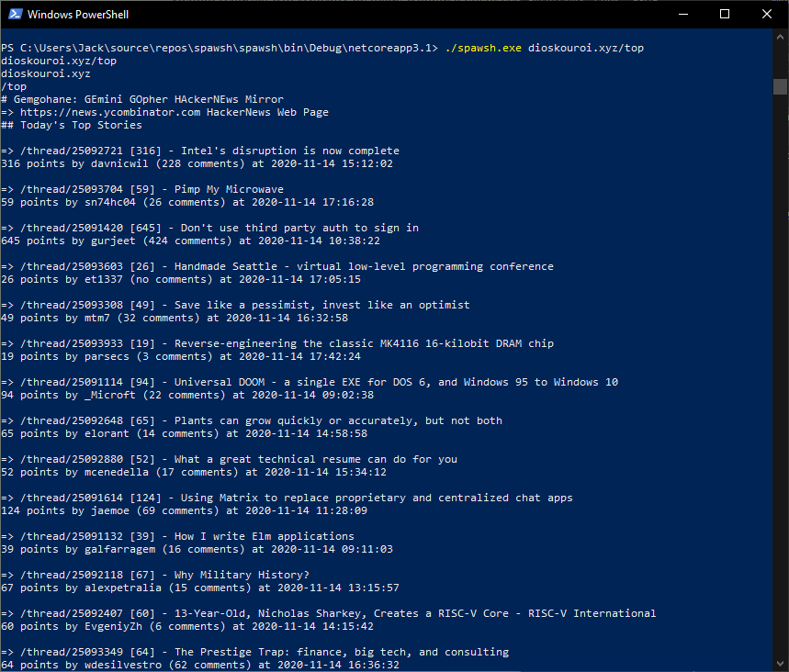Click the line '49 points by mtm7'
The height and width of the screenshot is (672, 789).
175,318
